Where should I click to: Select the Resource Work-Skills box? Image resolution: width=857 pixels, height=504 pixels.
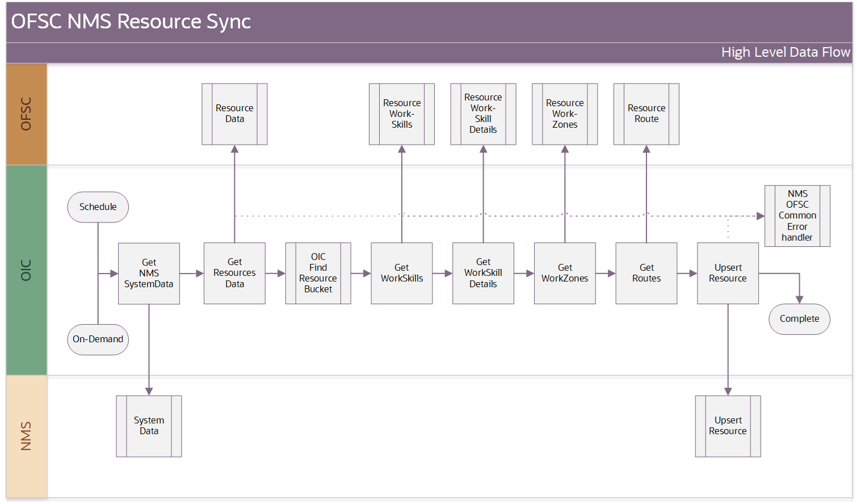(402, 114)
